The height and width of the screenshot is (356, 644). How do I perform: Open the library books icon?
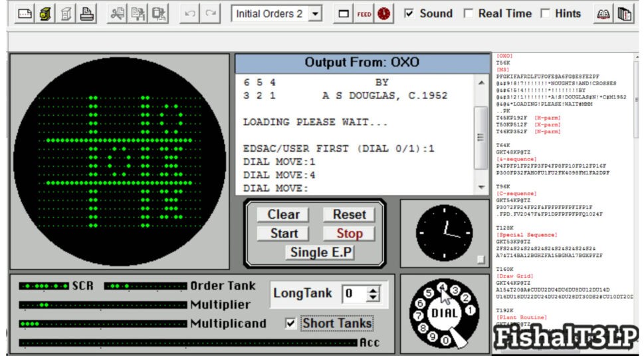click(x=624, y=15)
